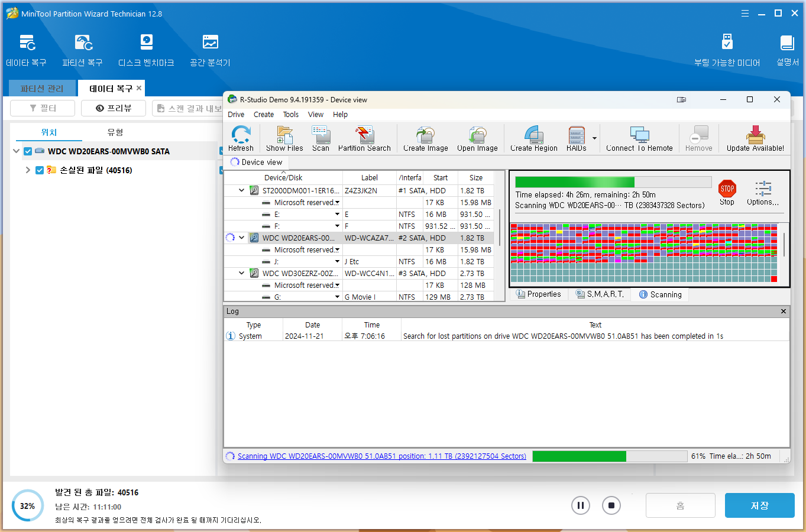
Task: Open the RAIDs dropdown arrow
Action: [594, 139]
